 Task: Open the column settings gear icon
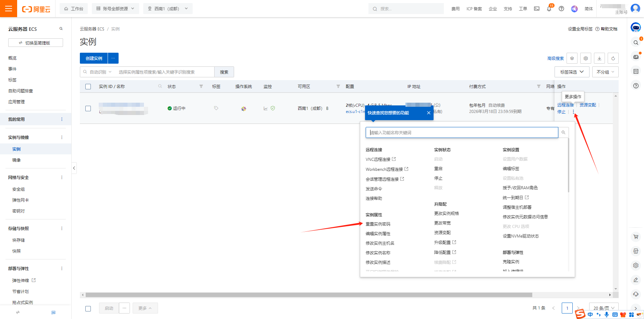(585, 59)
